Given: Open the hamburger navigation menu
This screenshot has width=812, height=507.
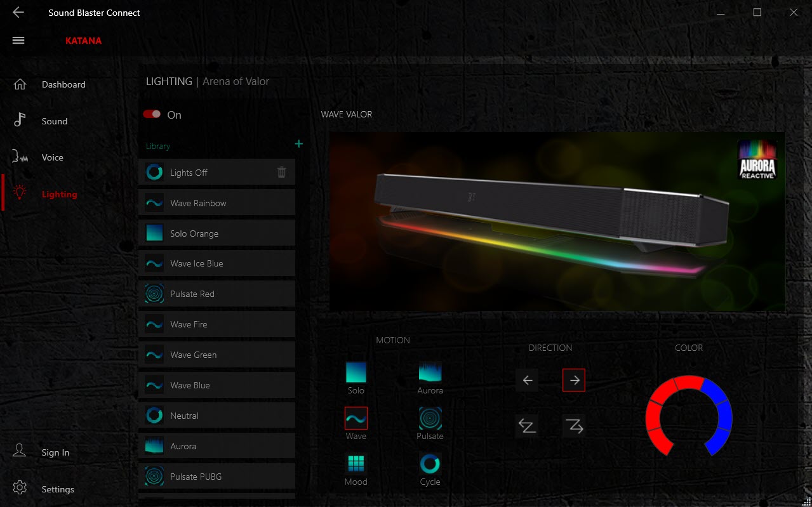Looking at the screenshot, I should pyautogui.click(x=18, y=41).
